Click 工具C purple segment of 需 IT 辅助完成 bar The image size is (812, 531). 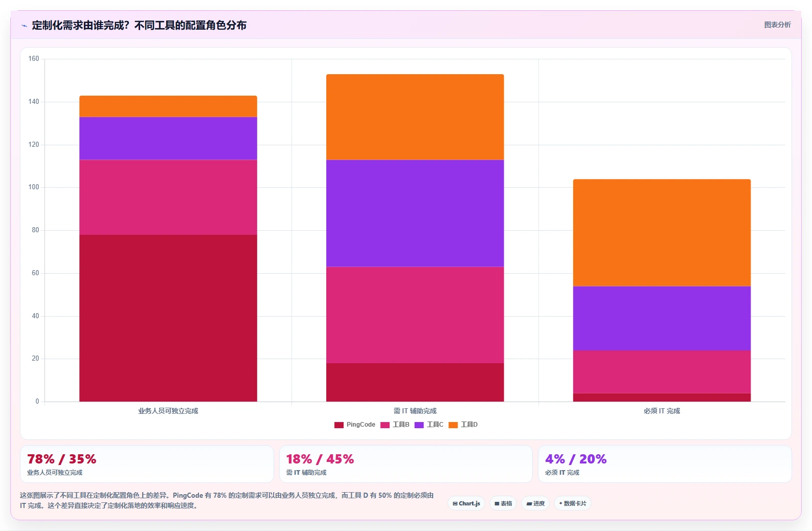pos(415,213)
